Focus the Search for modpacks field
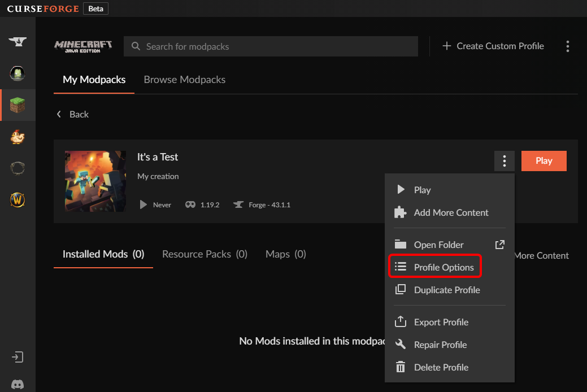The height and width of the screenshot is (392, 587). click(271, 46)
